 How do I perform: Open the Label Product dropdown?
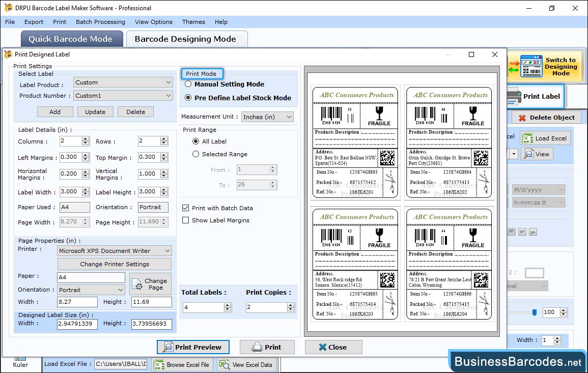click(x=123, y=82)
